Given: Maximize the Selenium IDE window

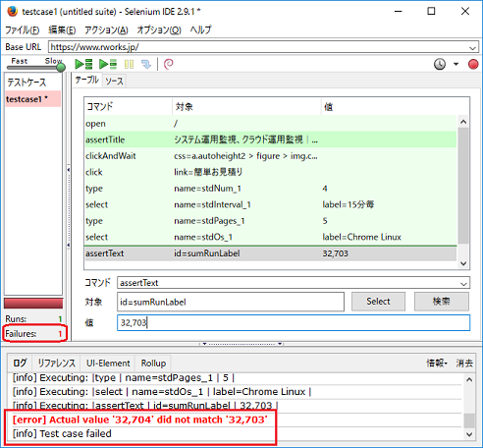Looking at the screenshot, I should 431,11.
